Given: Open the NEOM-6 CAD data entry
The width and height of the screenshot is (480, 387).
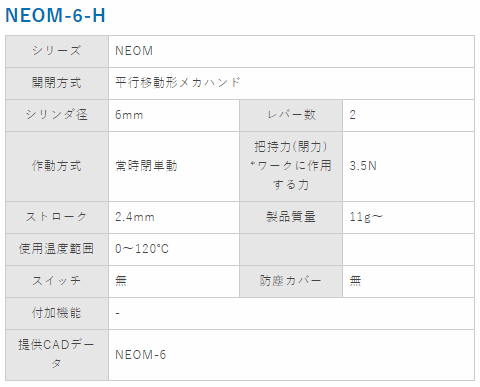Looking at the screenshot, I should click(140, 355).
